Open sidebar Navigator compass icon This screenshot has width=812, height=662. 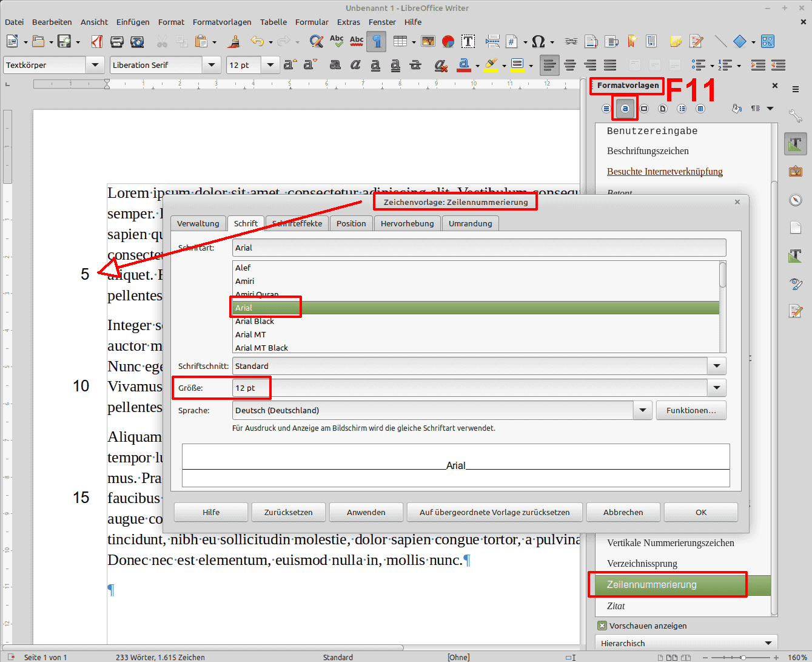tap(796, 200)
